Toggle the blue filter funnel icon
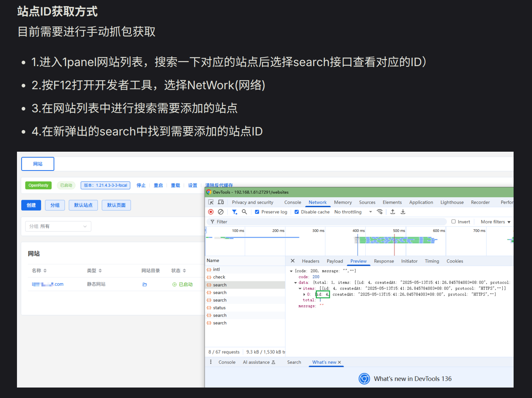This screenshot has width=532, height=398. 235,212
